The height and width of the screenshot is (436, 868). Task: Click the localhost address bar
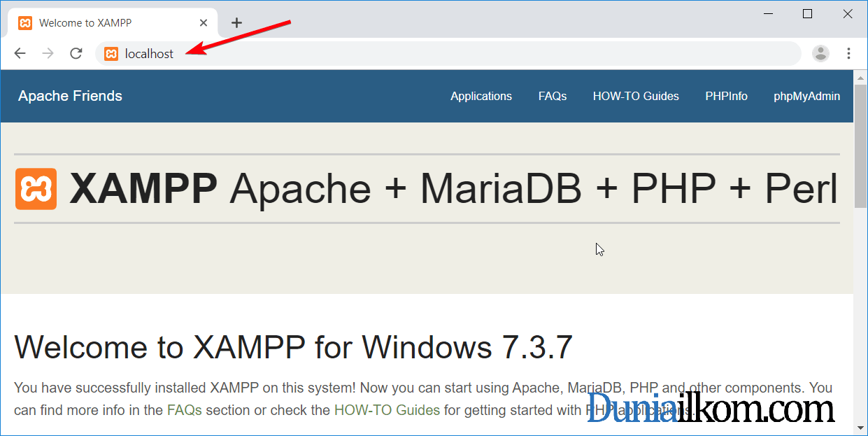448,54
